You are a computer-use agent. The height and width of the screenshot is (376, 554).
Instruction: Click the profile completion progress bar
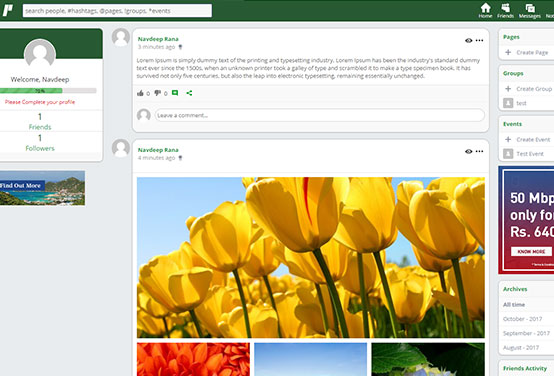coord(48,90)
